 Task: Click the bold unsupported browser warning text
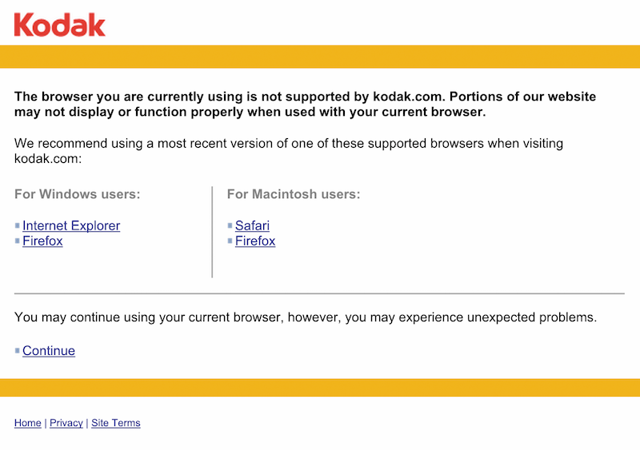[x=304, y=104]
